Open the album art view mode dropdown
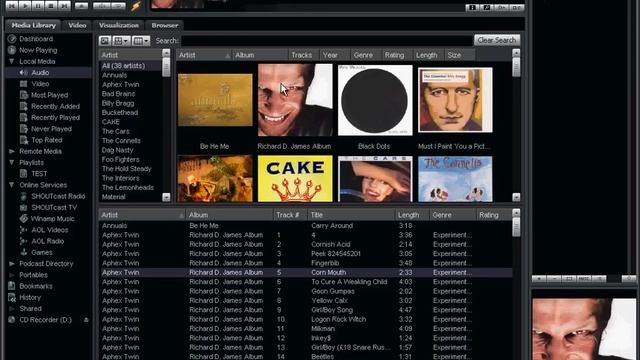This screenshot has height=360, width=640. [x=122, y=41]
